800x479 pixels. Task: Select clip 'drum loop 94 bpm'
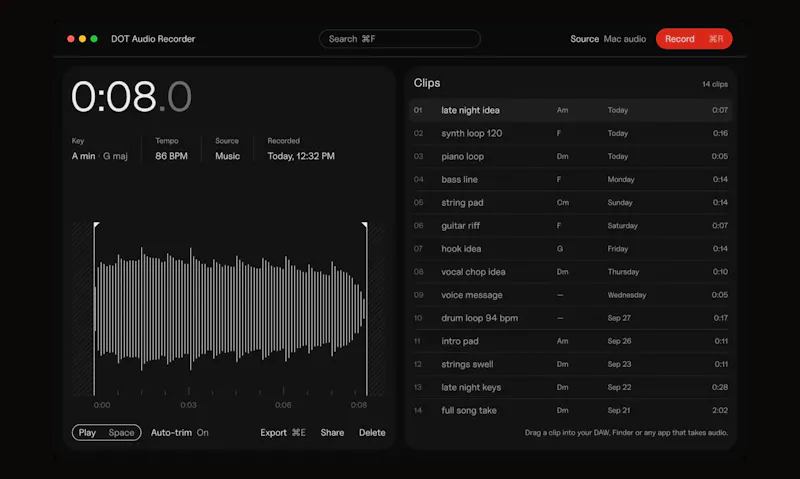click(x=570, y=318)
